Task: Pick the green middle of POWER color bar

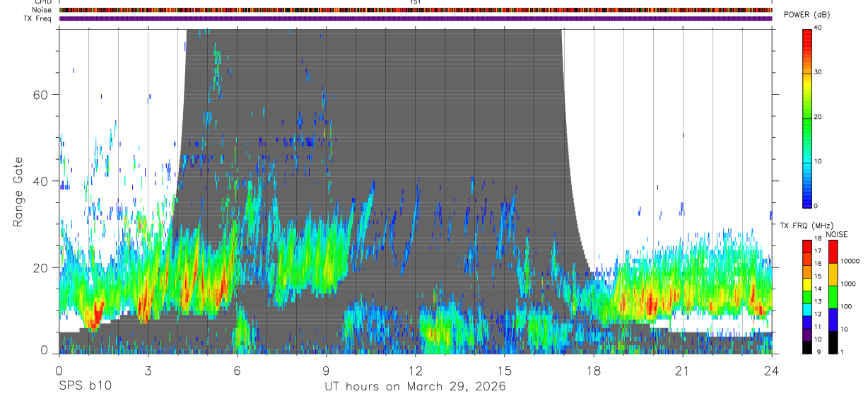Action: coord(807,120)
